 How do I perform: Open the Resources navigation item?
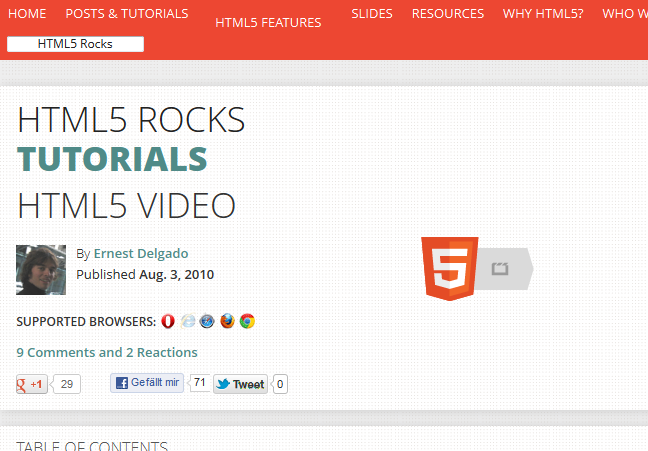coord(448,14)
